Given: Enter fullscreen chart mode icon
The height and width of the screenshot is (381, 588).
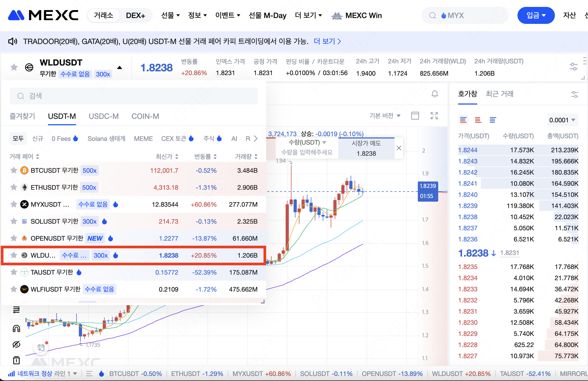Looking at the screenshot, I should (x=434, y=116).
